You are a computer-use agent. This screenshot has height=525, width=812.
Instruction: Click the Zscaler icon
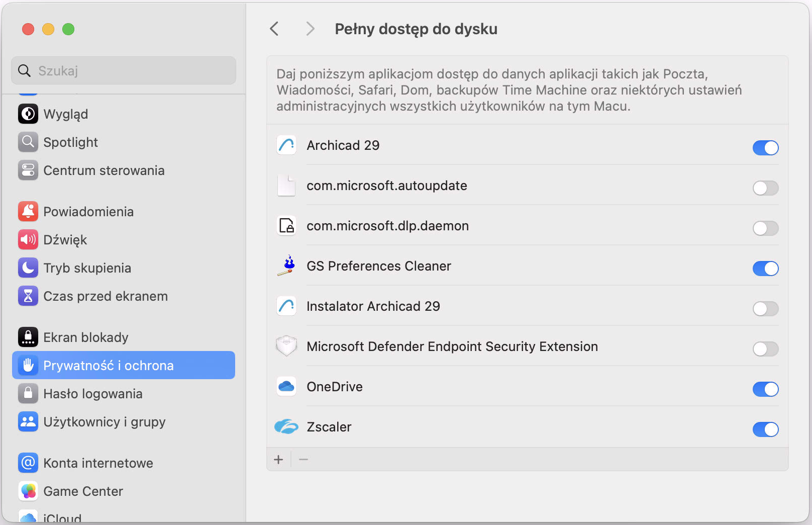(286, 426)
